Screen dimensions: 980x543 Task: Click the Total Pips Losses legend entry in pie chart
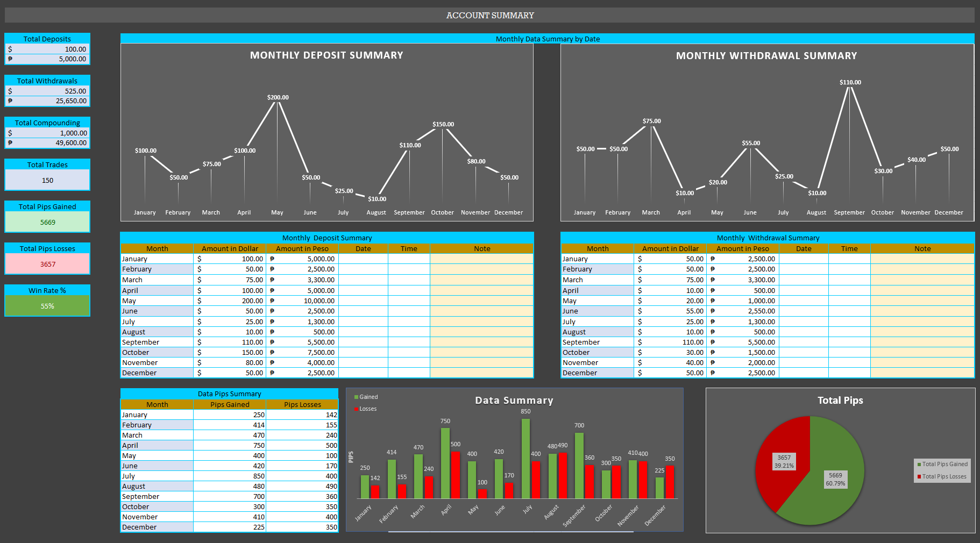pyautogui.click(x=942, y=476)
